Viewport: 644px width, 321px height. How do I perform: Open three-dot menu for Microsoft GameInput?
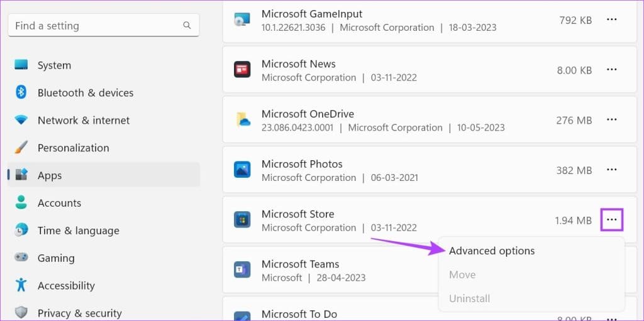(611, 19)
